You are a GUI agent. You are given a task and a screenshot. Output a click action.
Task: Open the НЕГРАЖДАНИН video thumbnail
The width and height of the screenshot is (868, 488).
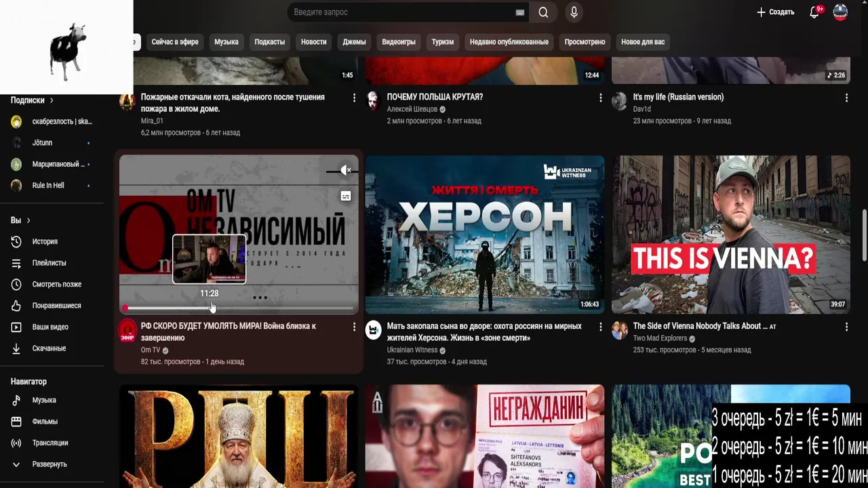(x=485, y=436)
